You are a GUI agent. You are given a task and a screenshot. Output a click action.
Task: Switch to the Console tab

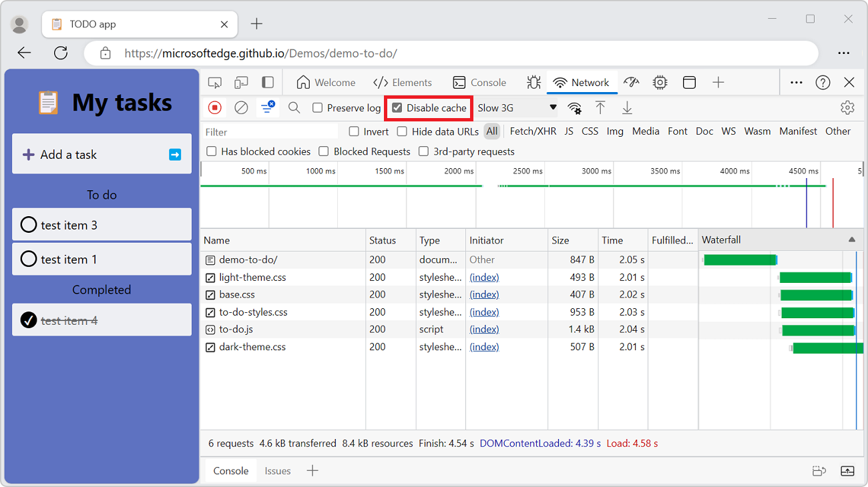pyautogui.click(x=481, y=82)
